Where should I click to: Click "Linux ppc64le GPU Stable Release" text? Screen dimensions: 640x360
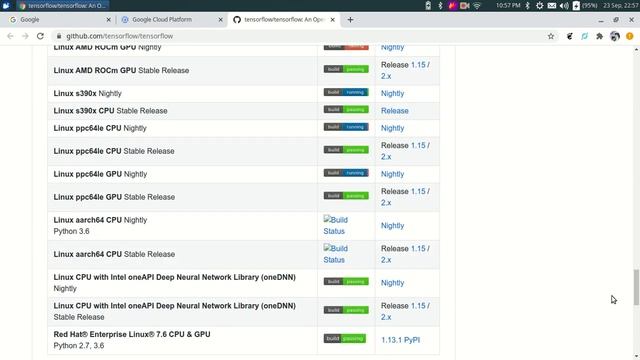point(114,197)
